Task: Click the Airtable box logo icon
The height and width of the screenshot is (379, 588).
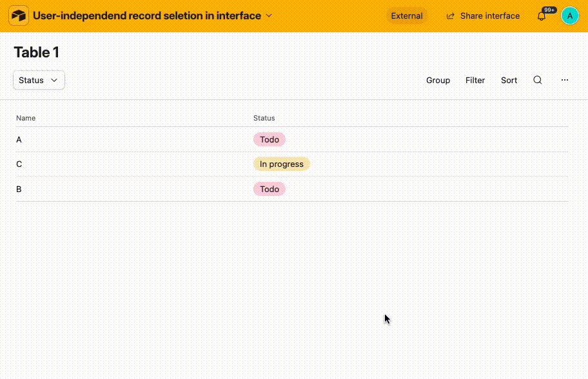Action: pyautogui.click(x=18, y=15)
